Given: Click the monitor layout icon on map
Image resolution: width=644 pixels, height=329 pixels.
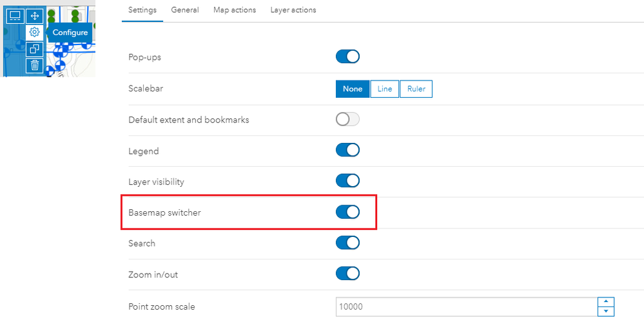Looking at the screenshot, I should coord(15,15).
